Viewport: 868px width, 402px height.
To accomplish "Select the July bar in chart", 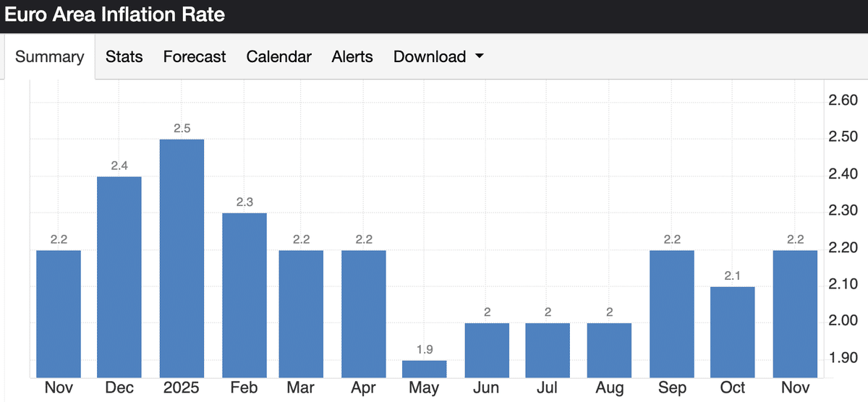I will 548,350.
